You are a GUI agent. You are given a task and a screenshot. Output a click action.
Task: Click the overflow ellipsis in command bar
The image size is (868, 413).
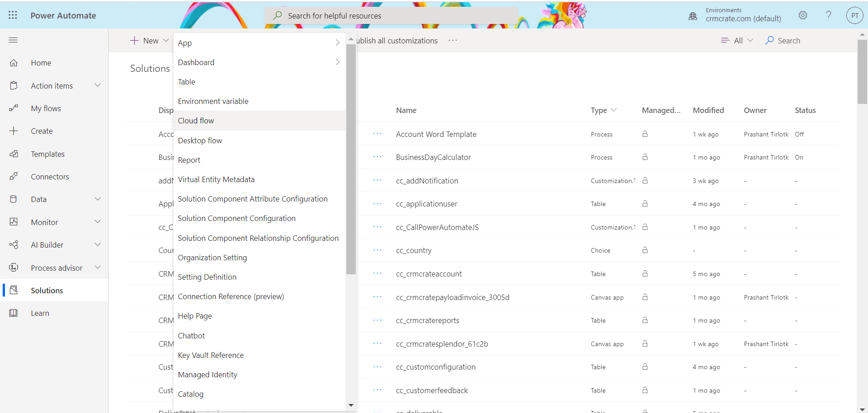tap(453, 41)
